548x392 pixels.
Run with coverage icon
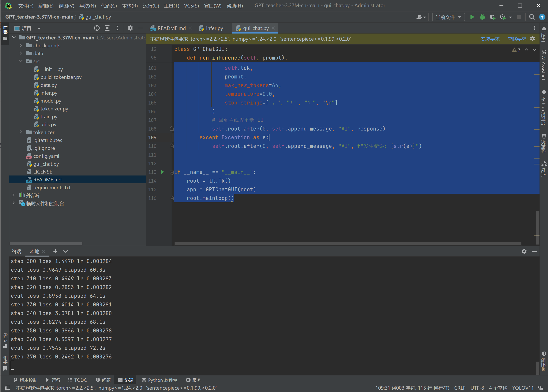click(x=492, y=17)
